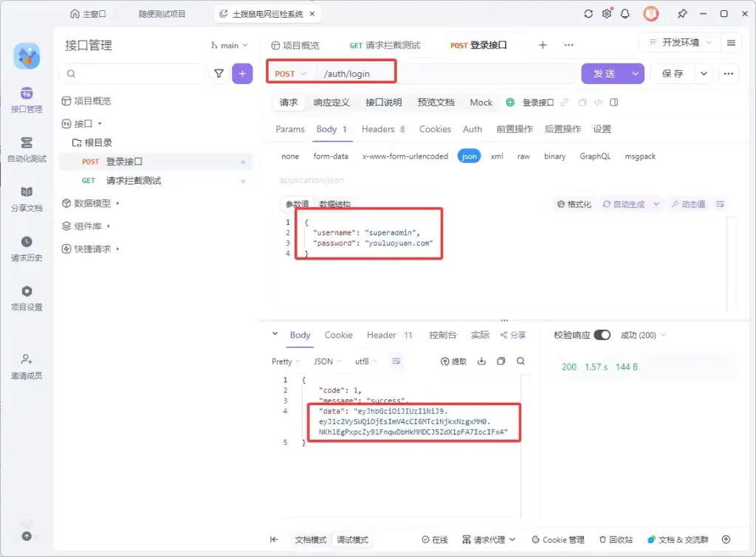Viewport: 756px width, 557px height.
Task: Open 接口管理 in the left sidebar
Action: (27, 100)
